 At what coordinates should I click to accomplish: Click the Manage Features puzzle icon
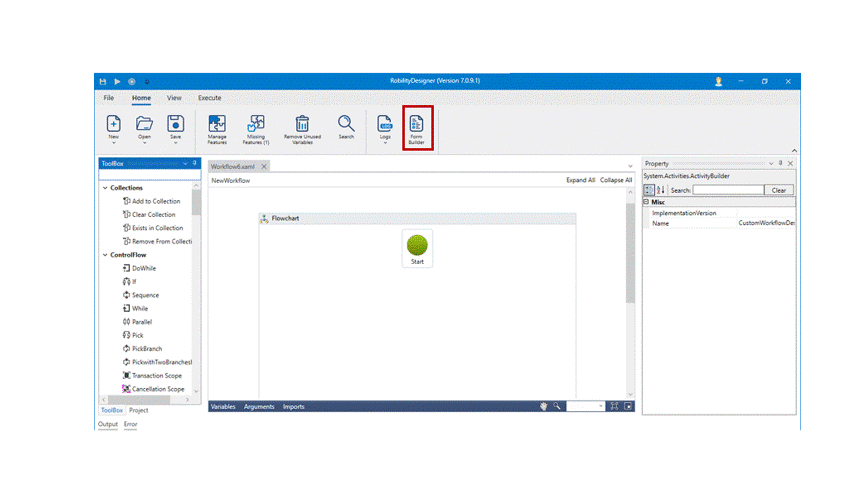point(217,124)
